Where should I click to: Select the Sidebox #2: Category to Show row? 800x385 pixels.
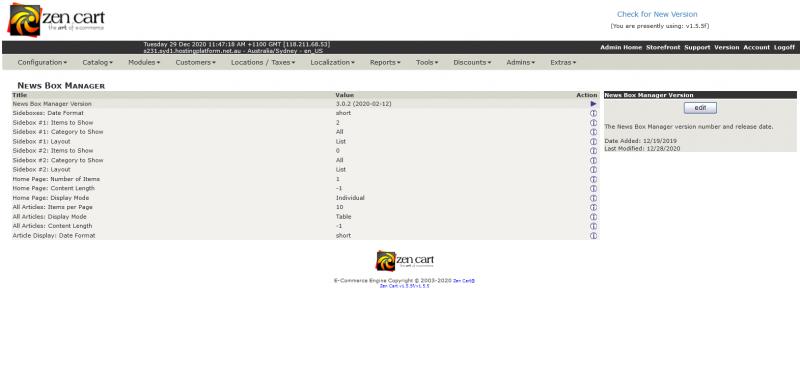305,161
